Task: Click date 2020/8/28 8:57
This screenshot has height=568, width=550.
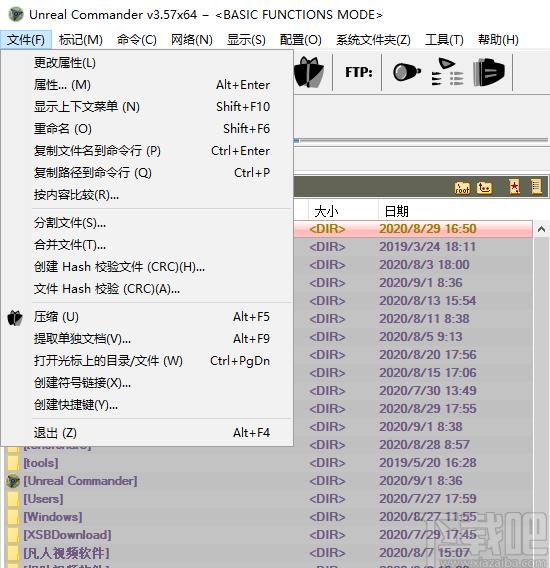Action: pos(424,445)
